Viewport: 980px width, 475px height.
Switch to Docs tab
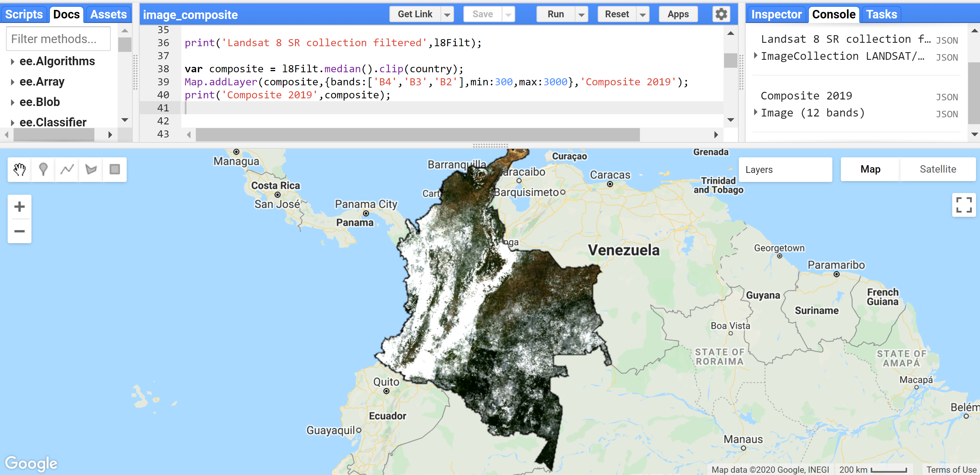66,14
